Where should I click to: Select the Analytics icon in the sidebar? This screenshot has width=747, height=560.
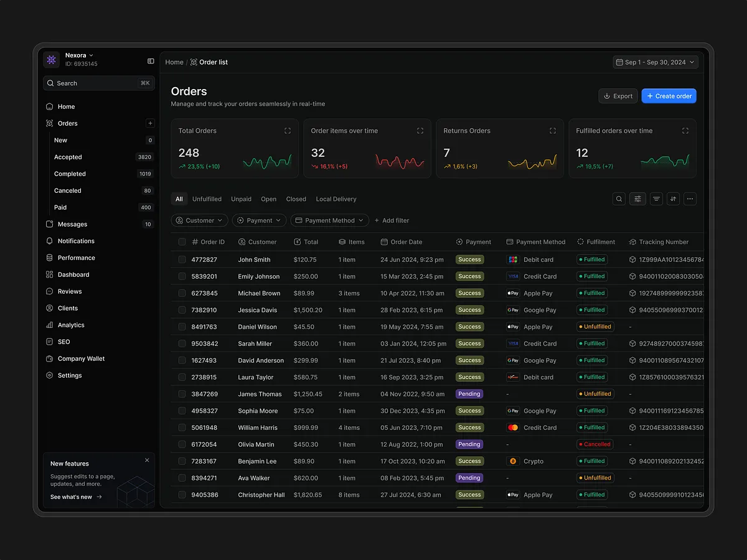click(50, 324)
